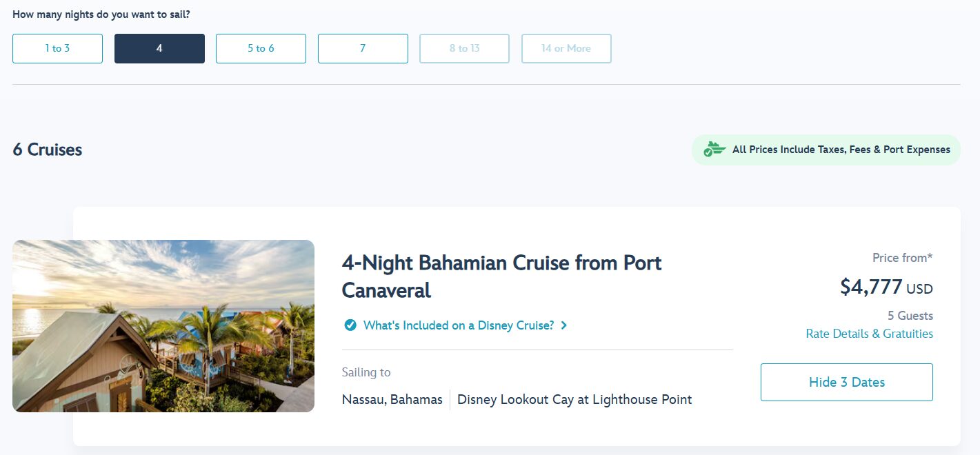Collapse dates with Hide 3 Dates button
The image size is (980, 455).
coord(846,382)
